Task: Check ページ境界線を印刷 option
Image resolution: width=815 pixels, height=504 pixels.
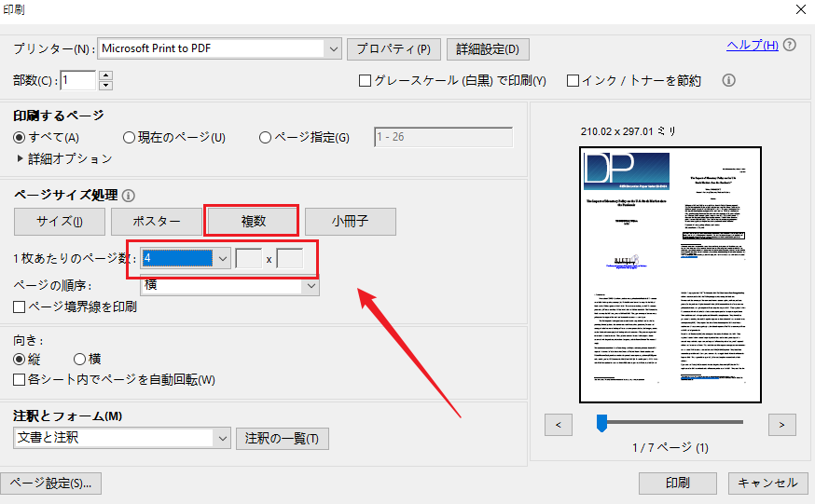Action: (20, 306)
